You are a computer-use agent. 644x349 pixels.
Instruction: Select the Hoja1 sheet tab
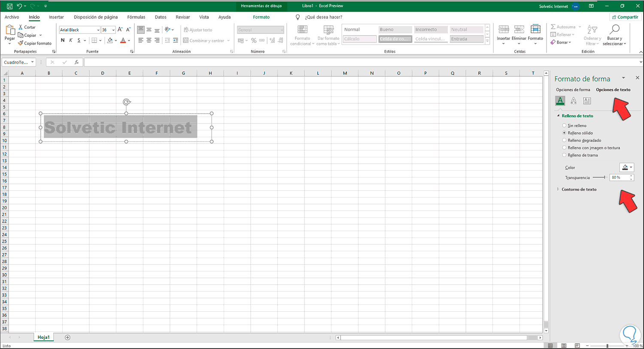tap(43, 337)
